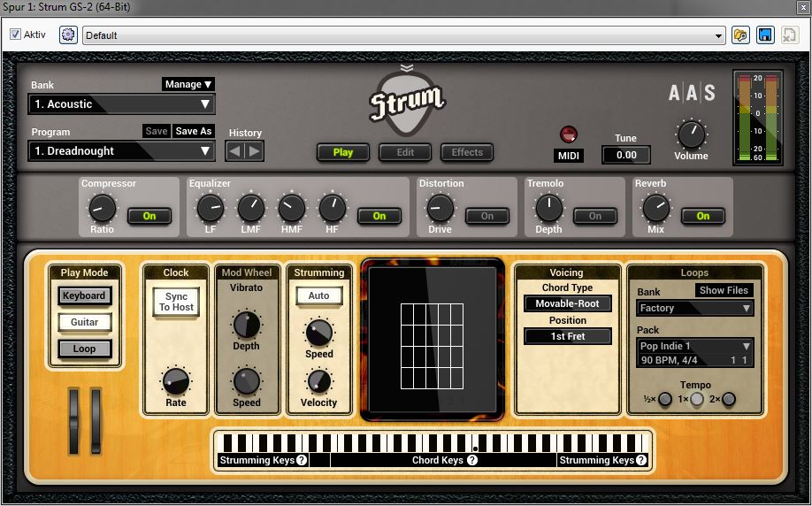
Task: Click the Vibrato Depth knob
Action: click(x=247, y=325)
